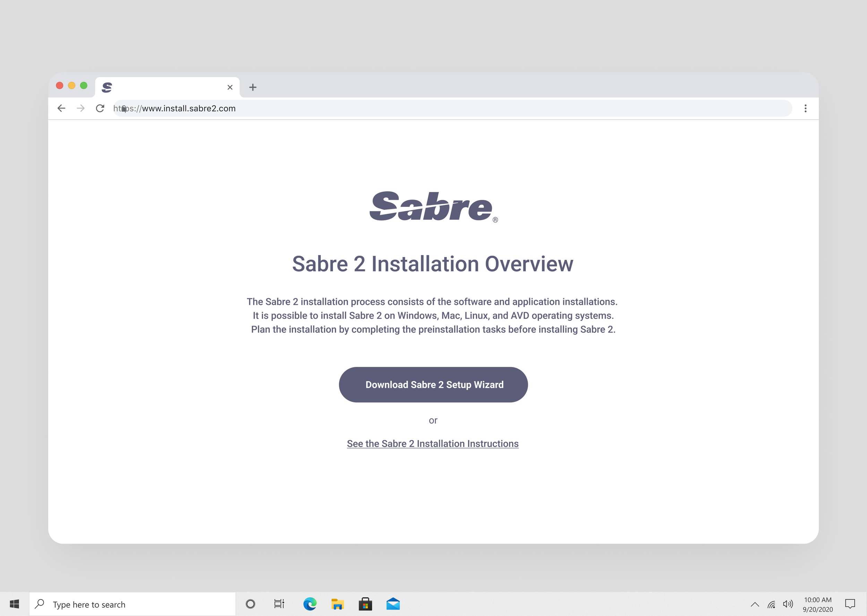Image resolution: width=867 pixels, height=616 pixels.
Task: Open File Explorer from taskbar
Action: (337, 604)
